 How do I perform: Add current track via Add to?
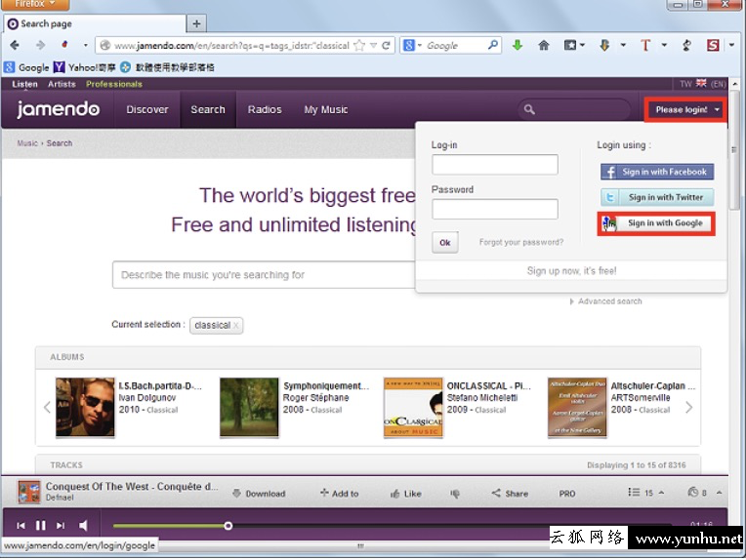click(339, 494)
